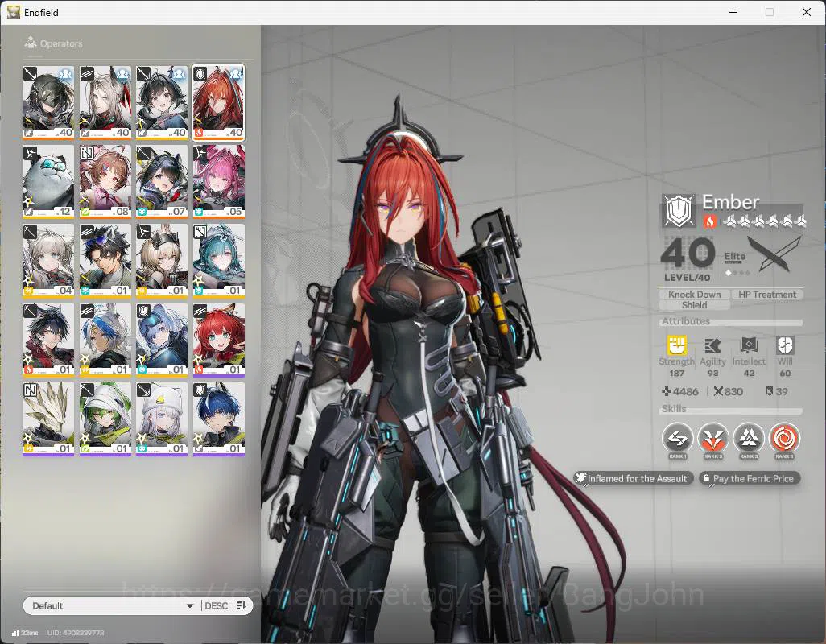Select the black-haired operator portrait at level 40
This screenshot has height=644, width=826.
point(162,103)
